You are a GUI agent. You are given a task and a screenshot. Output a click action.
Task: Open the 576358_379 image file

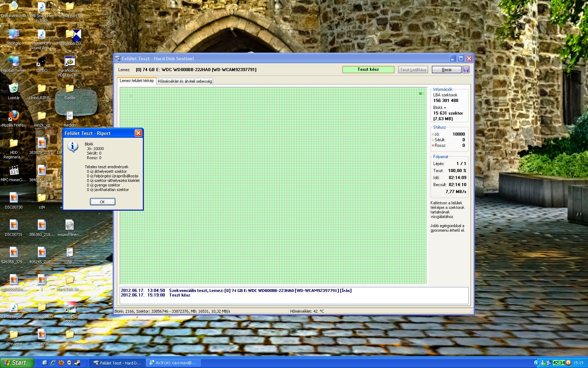(x=14, y=256)
